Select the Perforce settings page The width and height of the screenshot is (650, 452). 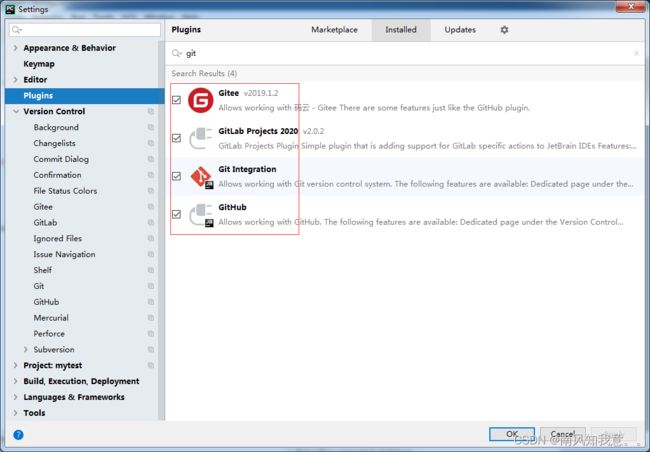pyautogui.click(x=49, y=334)
